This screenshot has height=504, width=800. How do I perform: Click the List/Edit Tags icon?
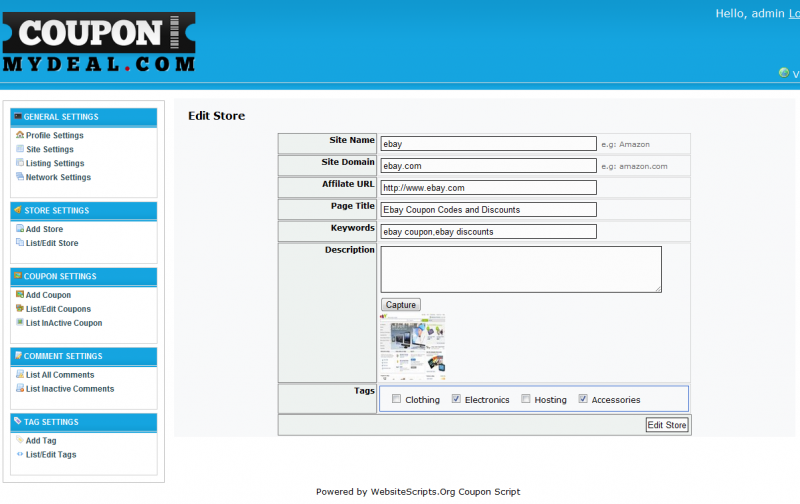point(20,454)
